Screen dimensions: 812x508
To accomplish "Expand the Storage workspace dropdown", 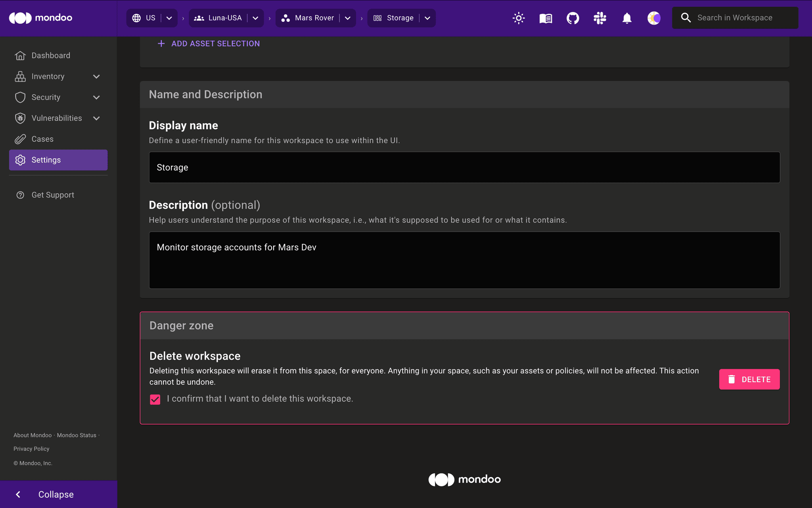I will (x=427, y=18).
